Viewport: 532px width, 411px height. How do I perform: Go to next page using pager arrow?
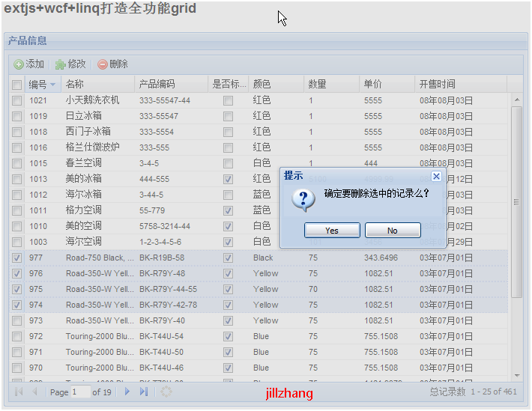(x=127, y=392)
